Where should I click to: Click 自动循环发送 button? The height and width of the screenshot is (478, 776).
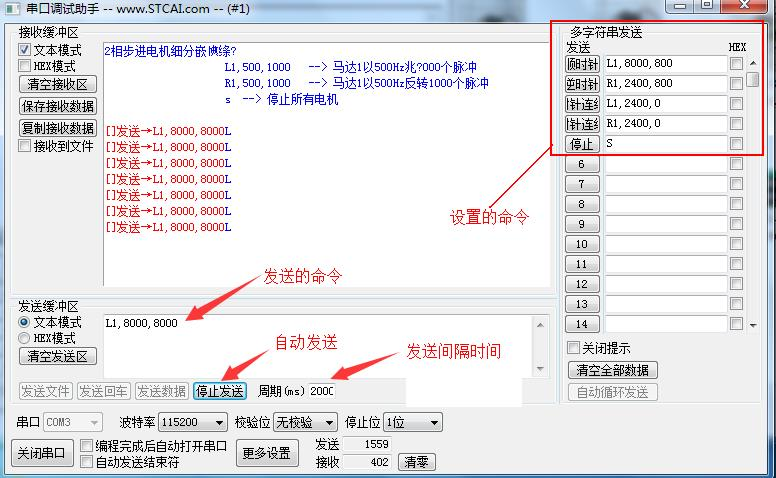tap(613, 392)
